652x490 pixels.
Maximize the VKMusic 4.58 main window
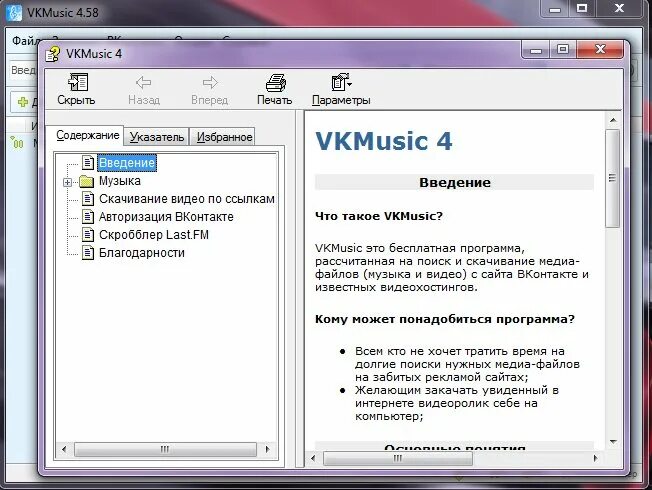(582, 8)
